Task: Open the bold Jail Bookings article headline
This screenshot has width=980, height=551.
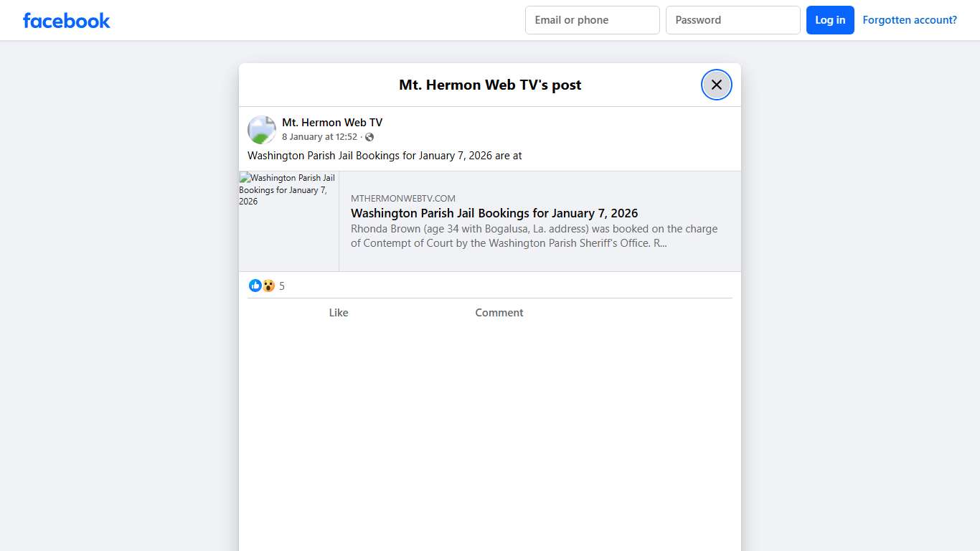Action: (494, 213)
